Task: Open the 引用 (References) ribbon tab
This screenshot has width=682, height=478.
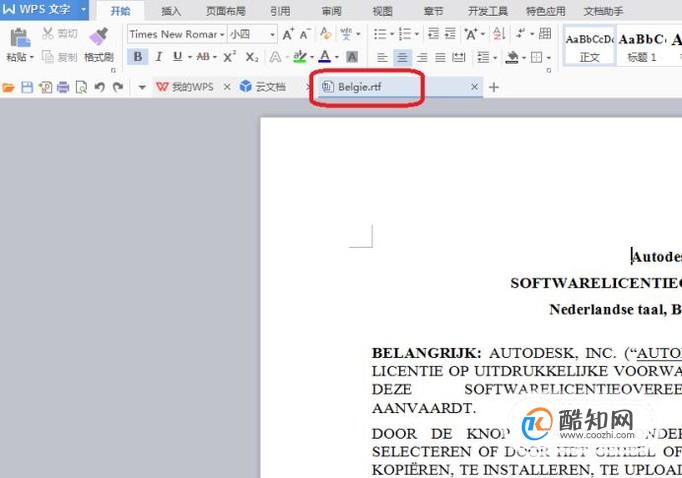Action: click(280, 11)
